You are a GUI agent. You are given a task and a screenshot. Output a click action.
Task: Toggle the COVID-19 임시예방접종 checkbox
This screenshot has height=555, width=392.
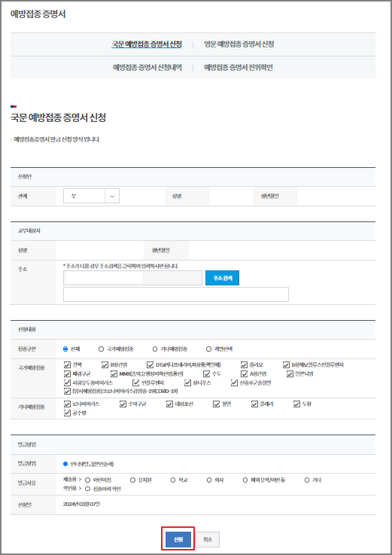click(x=67, y=392)
